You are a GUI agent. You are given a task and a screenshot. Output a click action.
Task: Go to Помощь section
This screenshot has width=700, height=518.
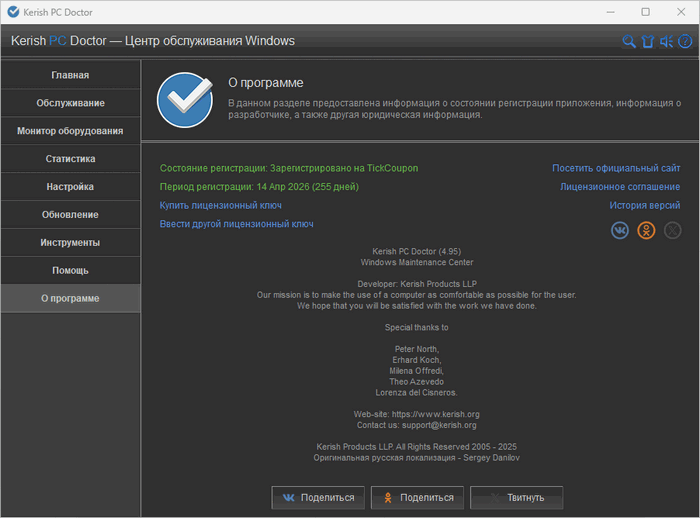pos(70,271)
